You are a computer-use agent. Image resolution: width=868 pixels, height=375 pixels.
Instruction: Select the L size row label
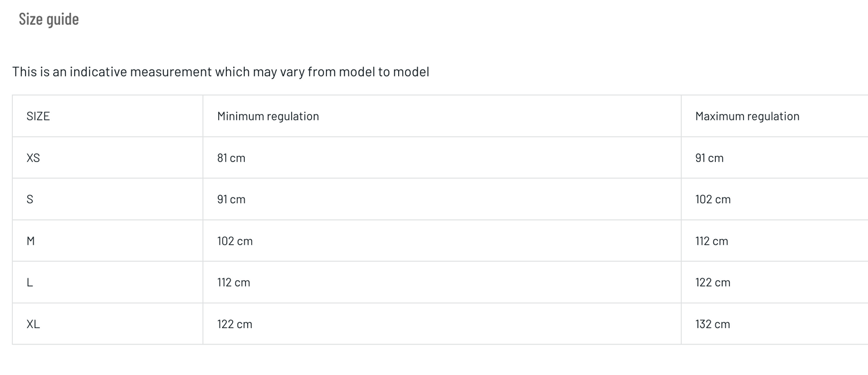click(30, 282)
